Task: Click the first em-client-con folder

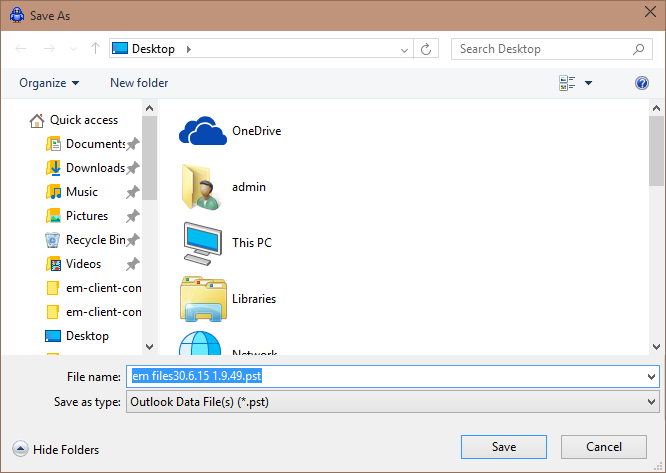Action: (x=93, y=288)
